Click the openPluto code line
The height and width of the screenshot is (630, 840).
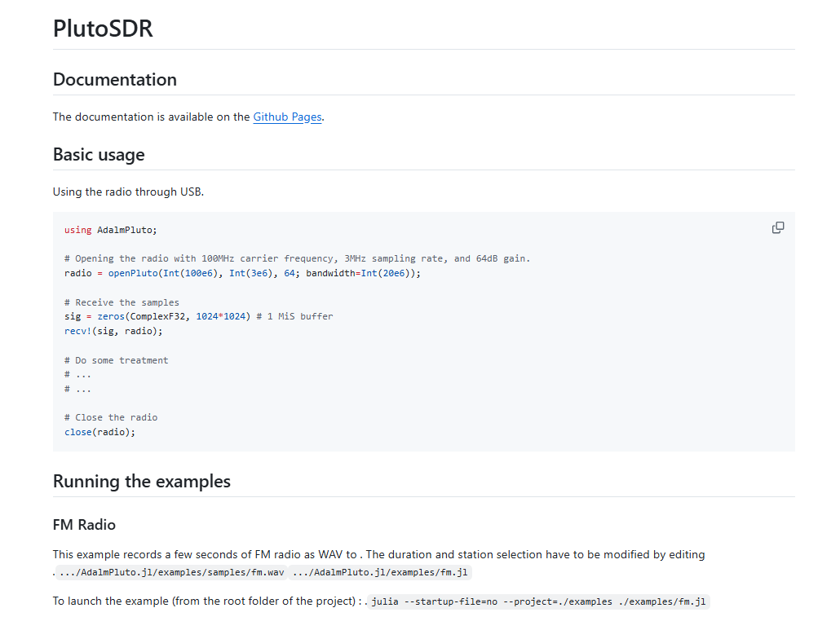[242, 274]
